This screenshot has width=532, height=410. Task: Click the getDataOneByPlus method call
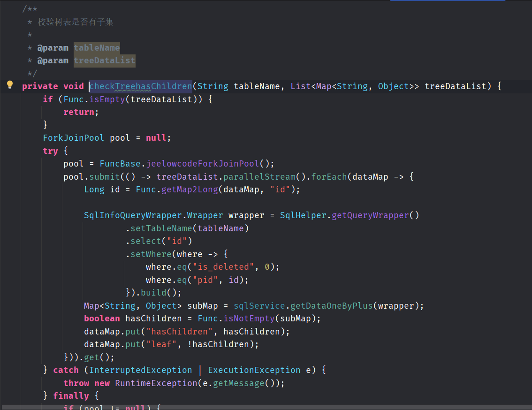pos(331,306)
